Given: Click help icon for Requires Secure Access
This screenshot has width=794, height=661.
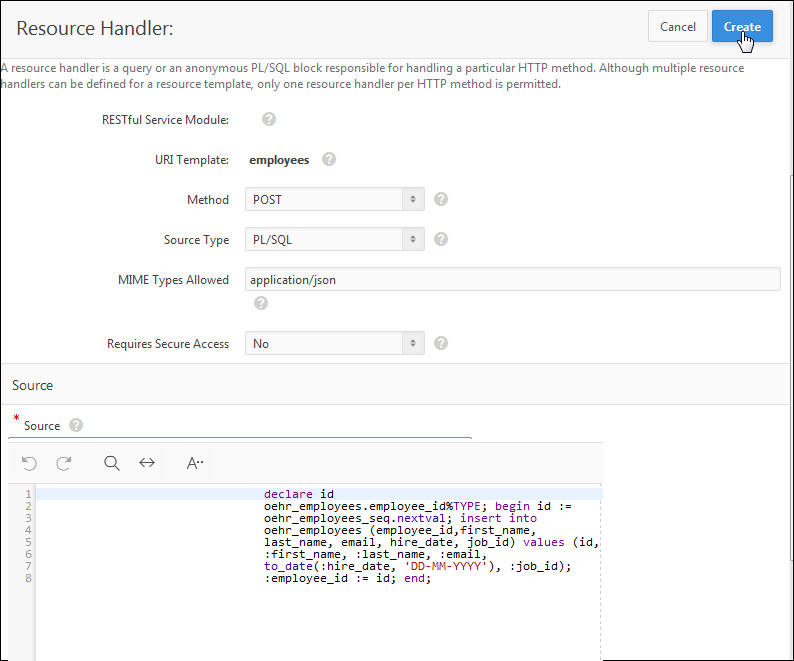Looking at the screenshot, I should tap(441, 343).
